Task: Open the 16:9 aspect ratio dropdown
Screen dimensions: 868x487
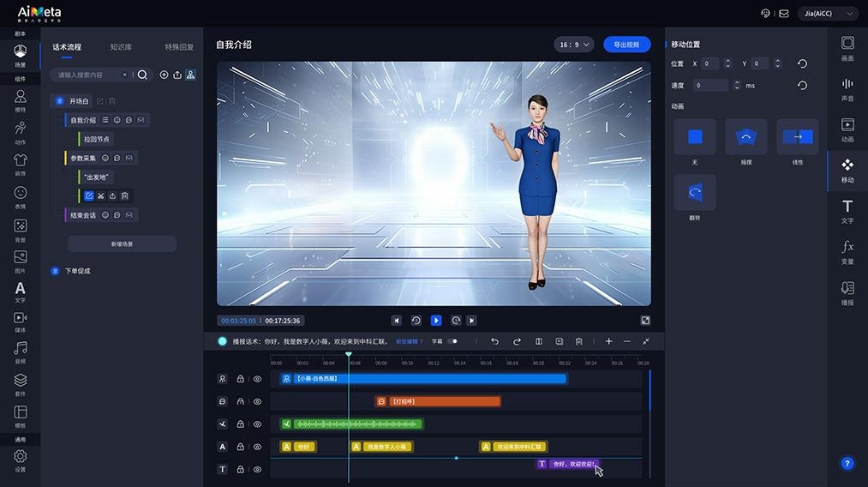Action: [x=574, y=45]
